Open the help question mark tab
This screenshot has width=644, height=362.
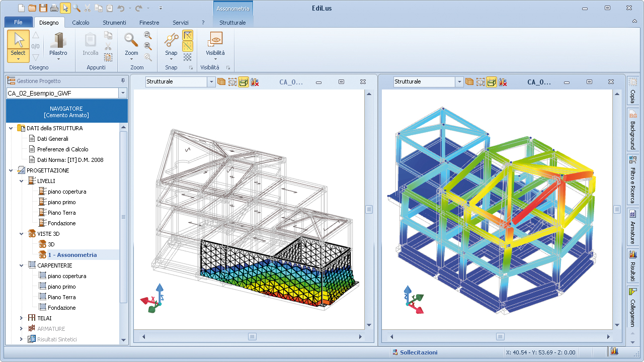203,23
